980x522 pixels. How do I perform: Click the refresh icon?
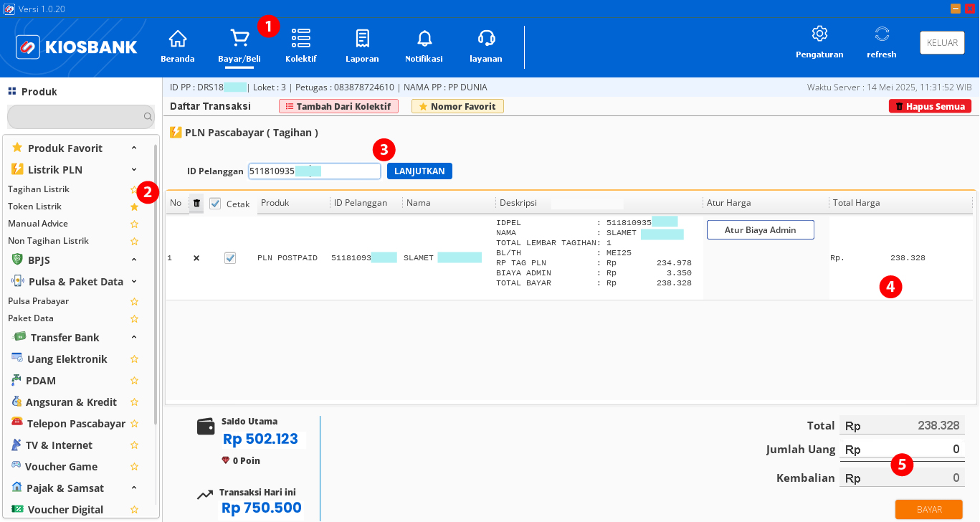(x=882, y=34)
